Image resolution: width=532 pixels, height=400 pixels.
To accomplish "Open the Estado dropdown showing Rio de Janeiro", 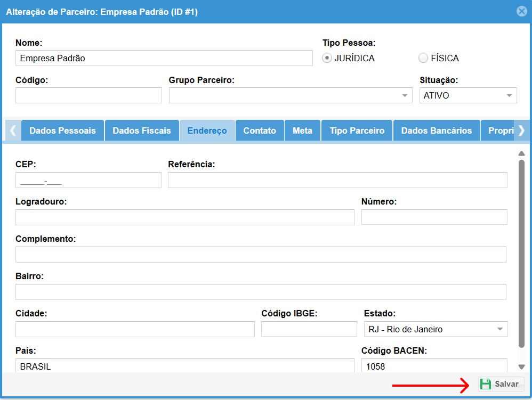I will click(435, 329).
